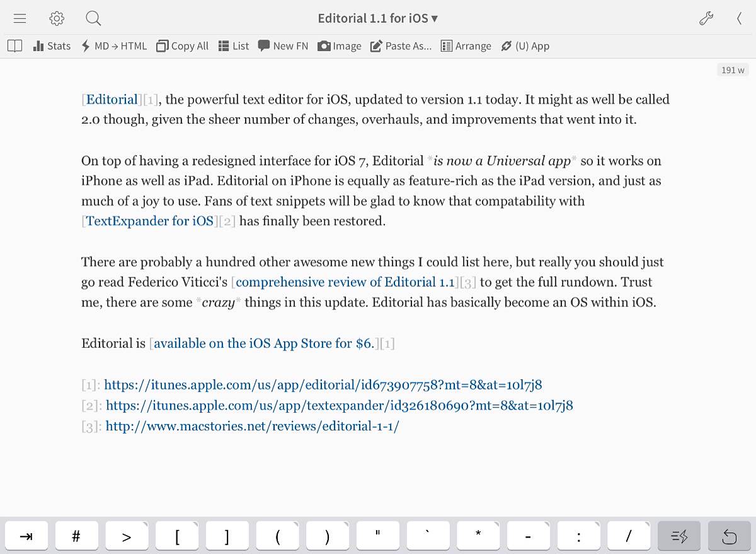The image size is (756, 554).
Task: Tap the : colon key
Action: [578, 536]
